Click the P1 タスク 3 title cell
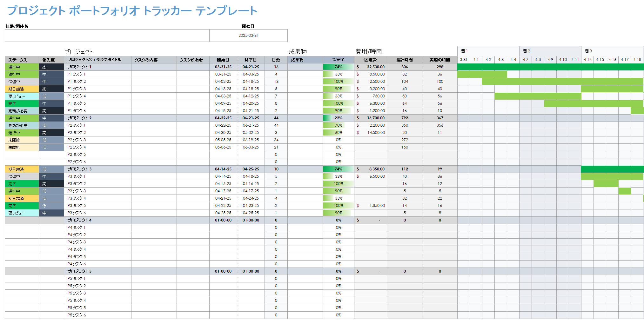Viewport: 644px width, 324px height. click(x=97, y=89)
